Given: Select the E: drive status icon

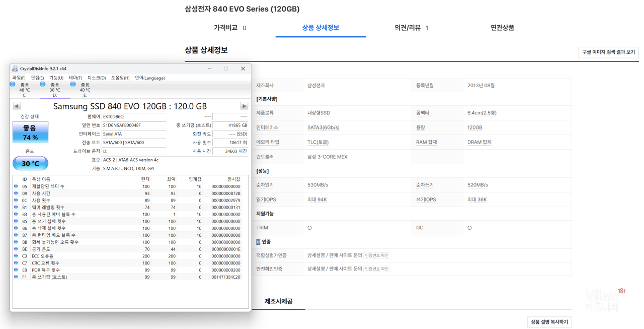Looking at the screenshot, I should click(x=73, y=85).
